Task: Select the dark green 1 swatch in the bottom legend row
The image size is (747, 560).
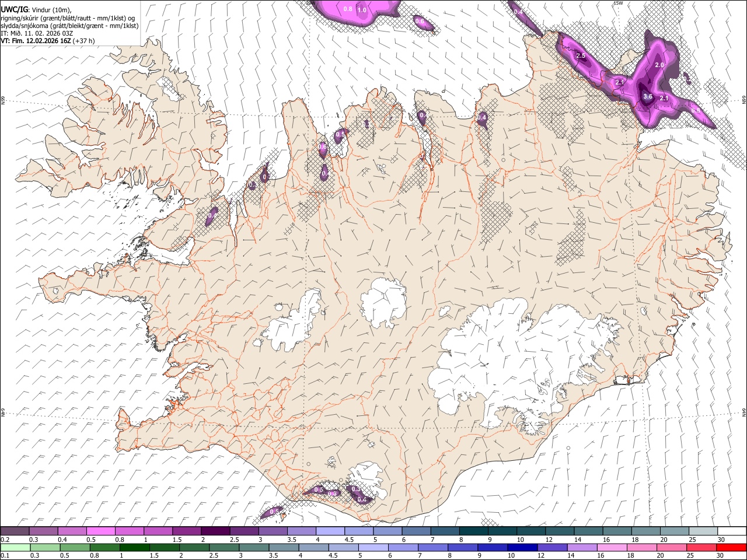Action: point(135,547)
